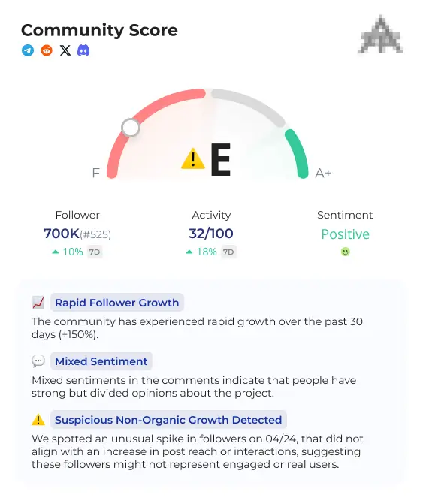Image resolution: width=423 pixels, height=504 pixels.
Task: Open the Rapid Follower Growth tag
Action: pos(117,303)
